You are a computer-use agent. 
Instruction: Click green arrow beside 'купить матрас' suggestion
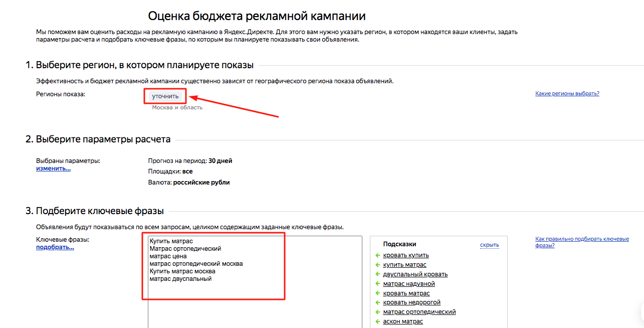tap(378, 265)
